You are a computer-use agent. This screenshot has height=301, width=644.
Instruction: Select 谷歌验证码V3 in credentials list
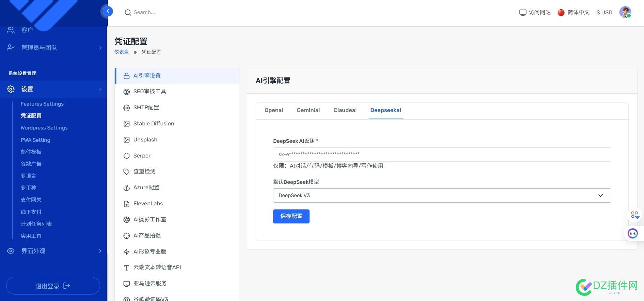[151, 299]
